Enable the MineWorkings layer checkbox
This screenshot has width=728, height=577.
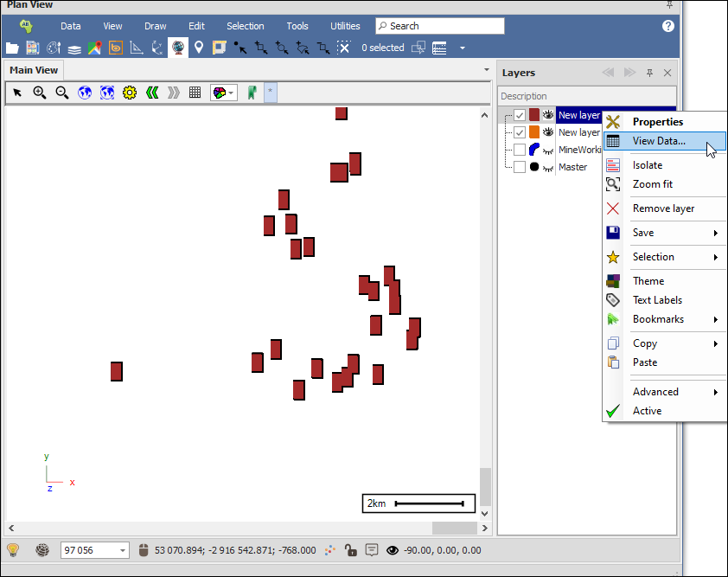pos(520,150)
